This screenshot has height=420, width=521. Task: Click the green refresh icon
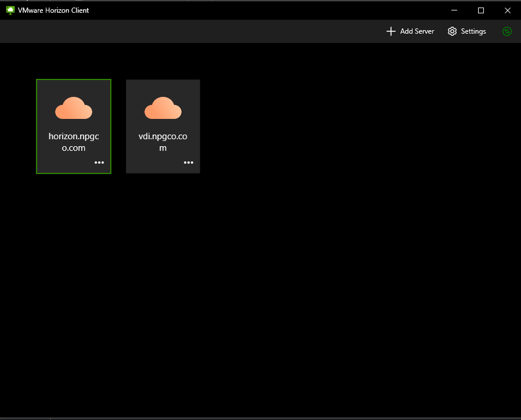(x=507, y=31)
